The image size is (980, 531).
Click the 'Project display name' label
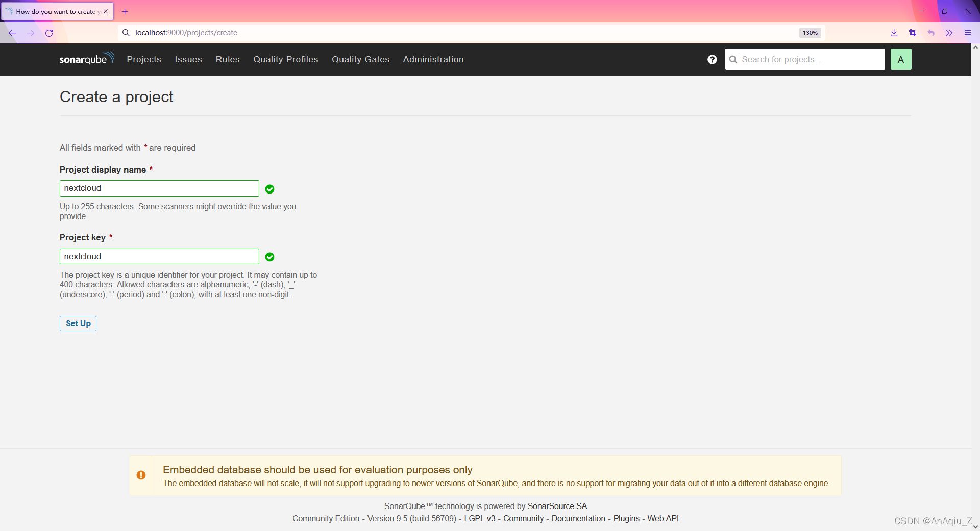103,170
